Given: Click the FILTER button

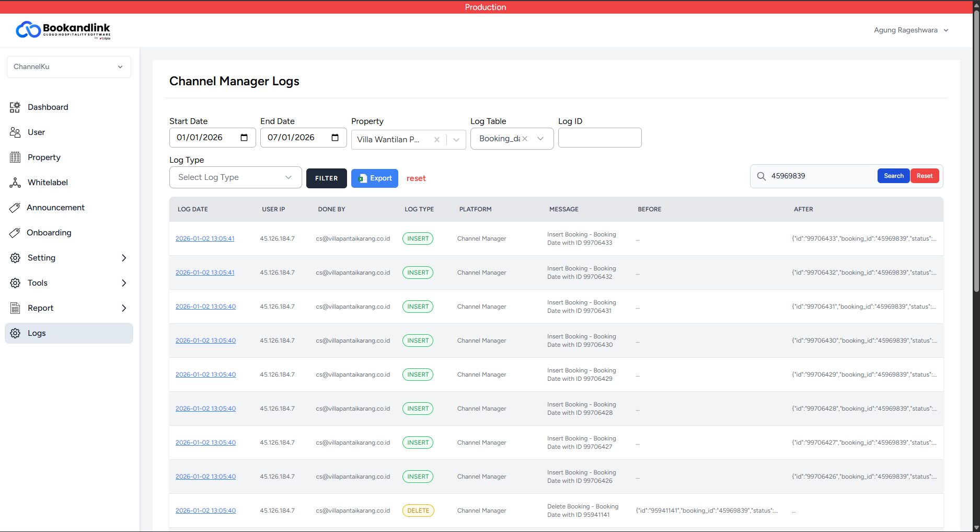Looking at the screenshot, I should 327,178.
